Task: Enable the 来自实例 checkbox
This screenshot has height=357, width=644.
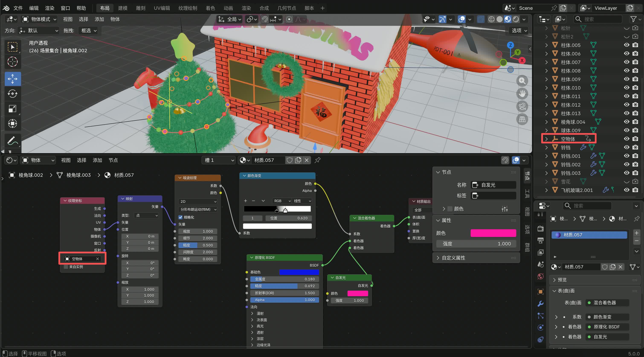Action: (66, 267)
